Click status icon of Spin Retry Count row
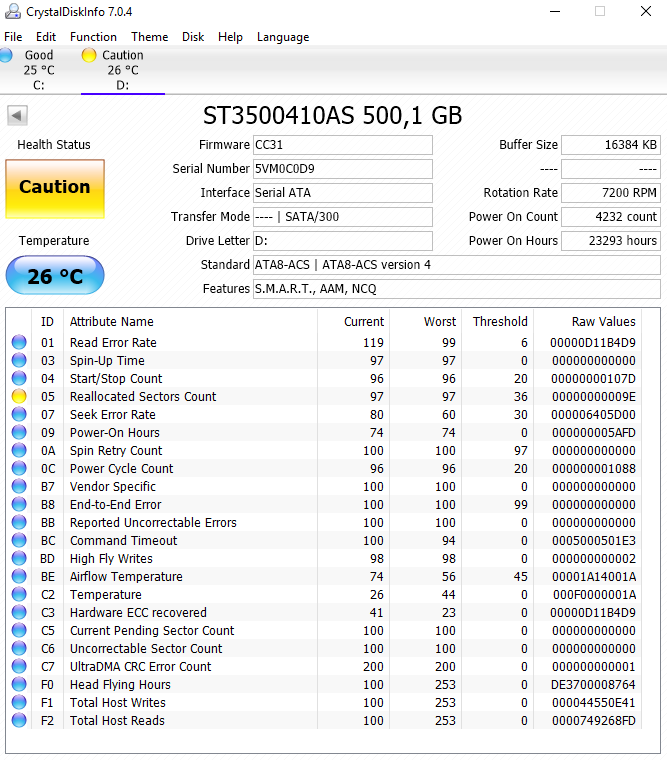 click(x=19, y=450)
